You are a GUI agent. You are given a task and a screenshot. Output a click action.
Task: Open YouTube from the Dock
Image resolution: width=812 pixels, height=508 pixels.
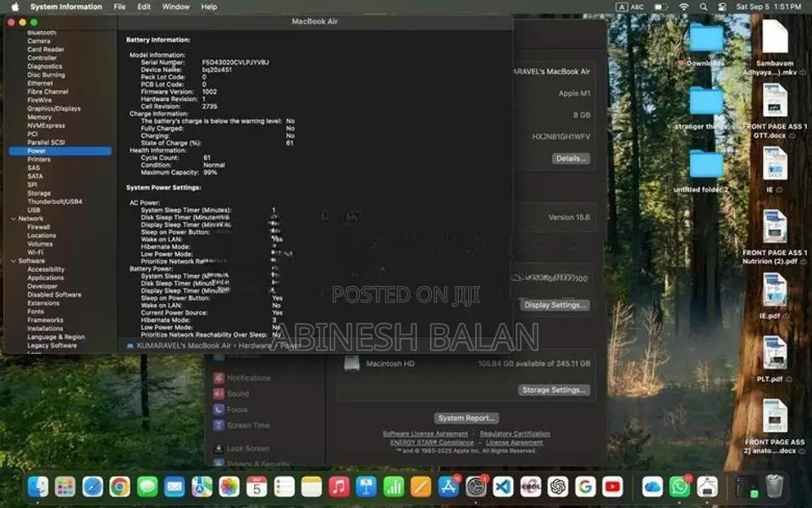tap(613, 487)
